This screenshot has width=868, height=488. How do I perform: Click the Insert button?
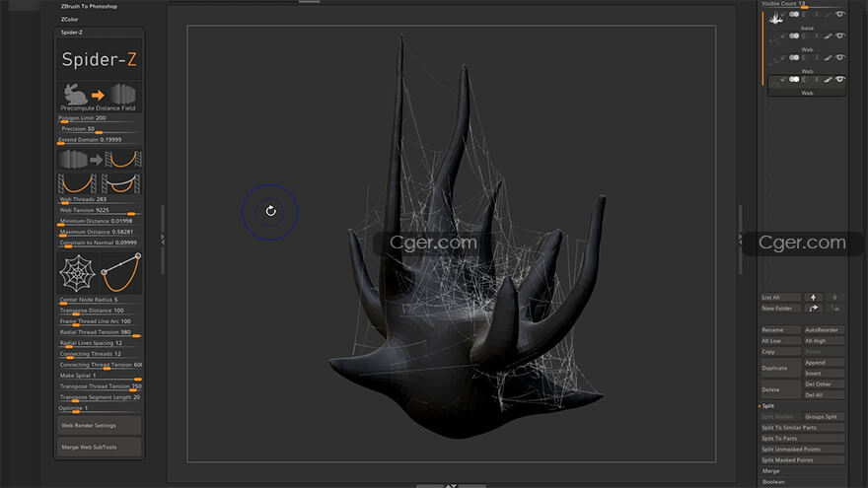click(x=825, y=374)
